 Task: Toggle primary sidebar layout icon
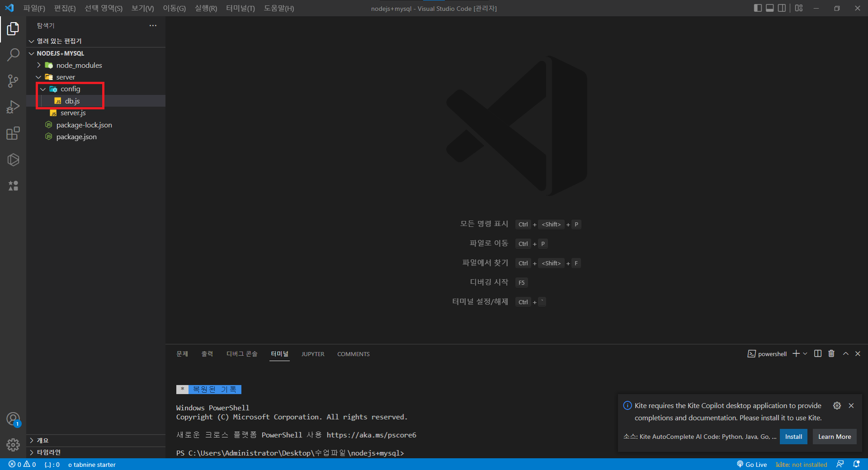[758, 8]
